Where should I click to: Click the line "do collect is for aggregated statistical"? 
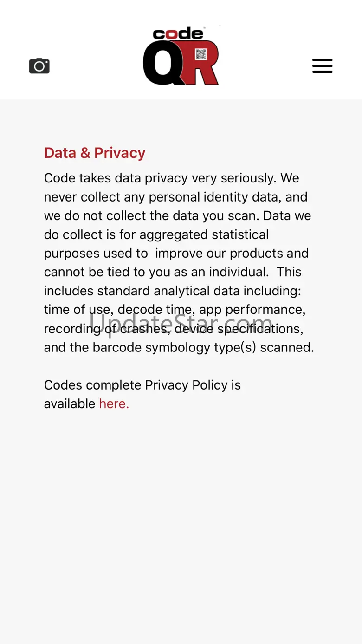coord(156,234)
